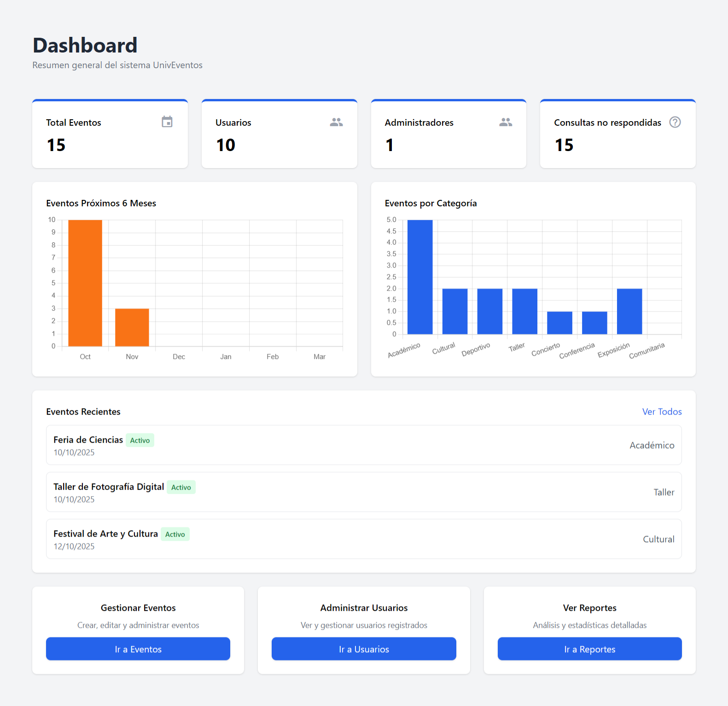Open the Ver Todos link
Image resolution: width=728 pixels, height=706 pixels.
click(x=662, y=412)
